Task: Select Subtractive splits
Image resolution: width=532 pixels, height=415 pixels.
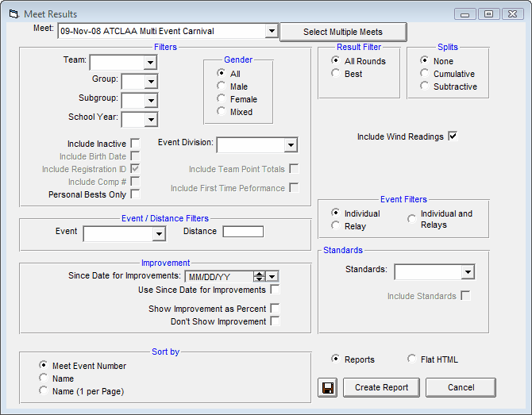Action: 425,86
